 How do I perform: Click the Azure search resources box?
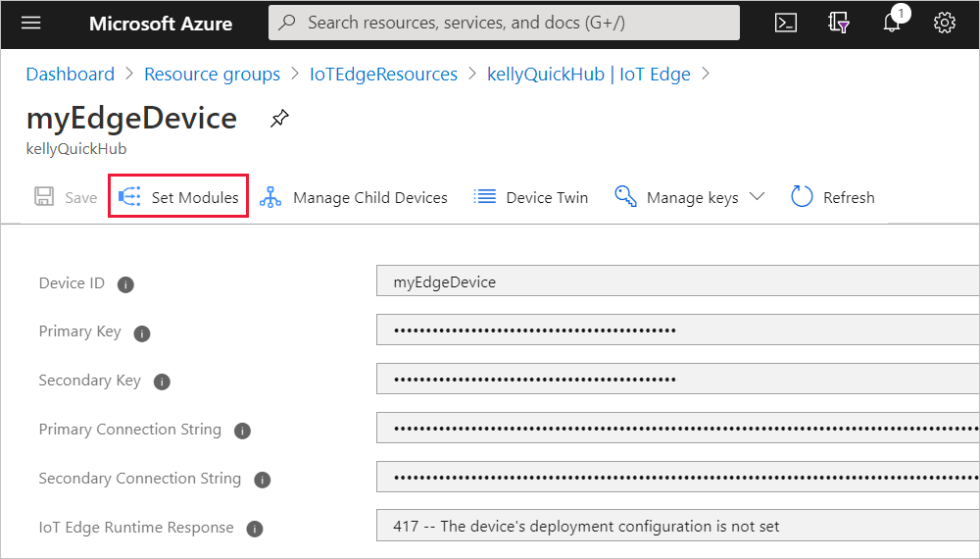tap(505, 23)
